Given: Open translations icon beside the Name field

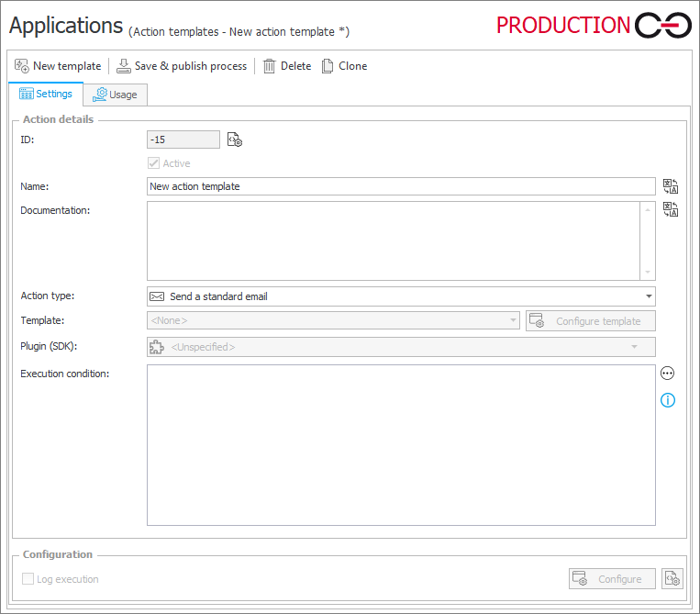Looking at the screenshot, I should [x=670, y=186].
